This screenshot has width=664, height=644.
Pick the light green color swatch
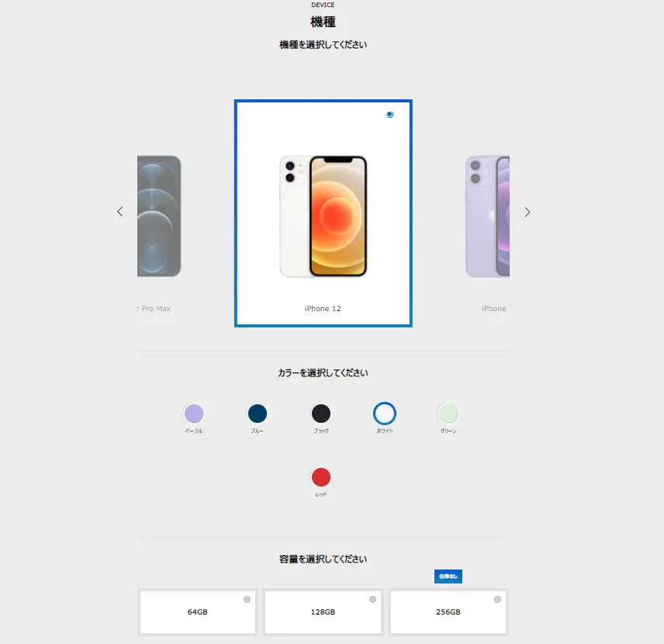click(x=448, y=414)
